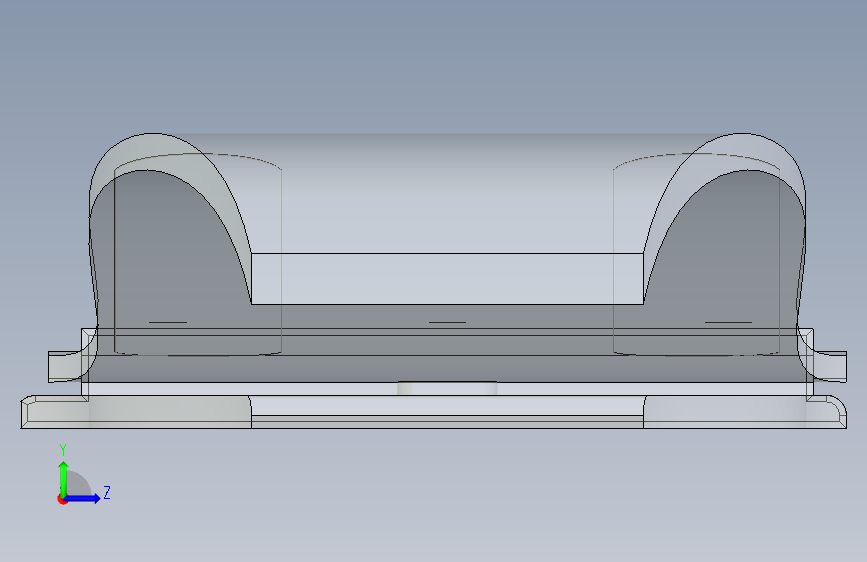Click the red origin point of the axis triad

click(x=62, y=499)
